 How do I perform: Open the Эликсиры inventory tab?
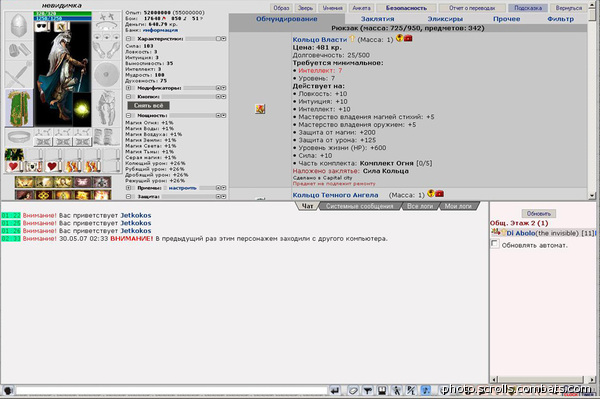click(x=445, y=19)
